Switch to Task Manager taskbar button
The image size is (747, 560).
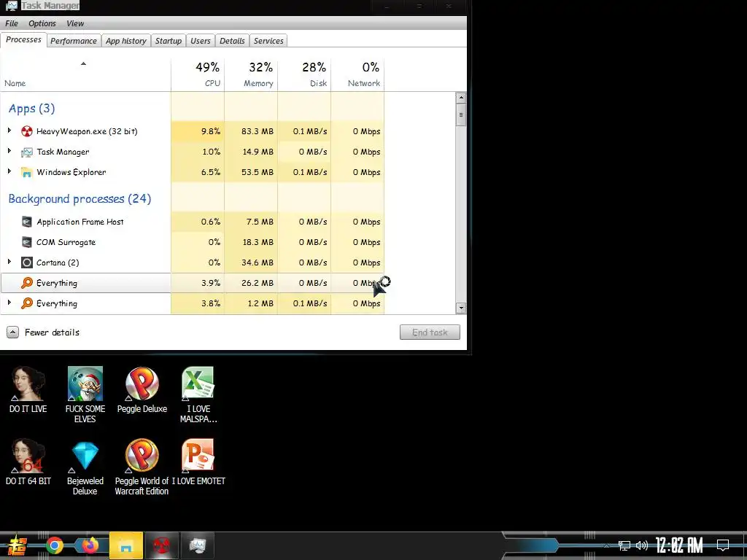click(197, 545)
